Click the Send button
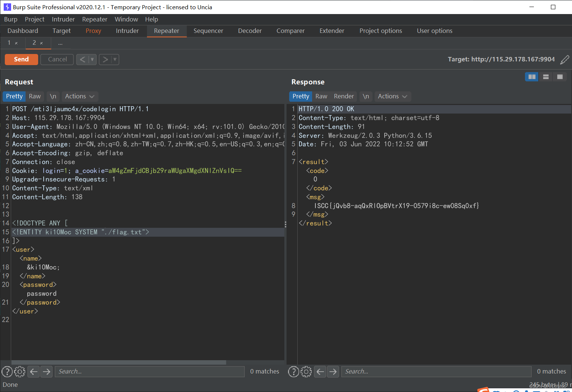Image resolution: width=572 pixels, height=392 pixels. point(21,60)
